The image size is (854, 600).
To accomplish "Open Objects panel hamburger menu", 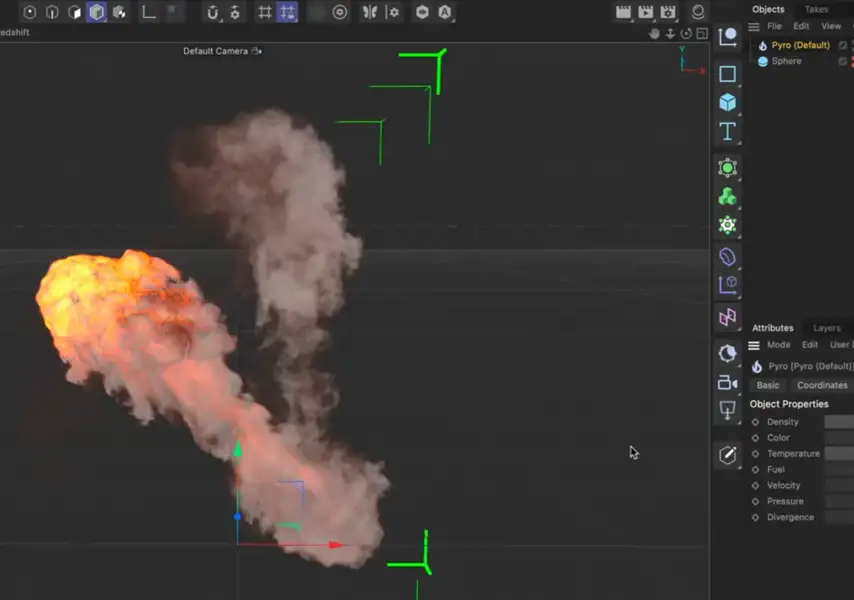I will pos(755,26).
